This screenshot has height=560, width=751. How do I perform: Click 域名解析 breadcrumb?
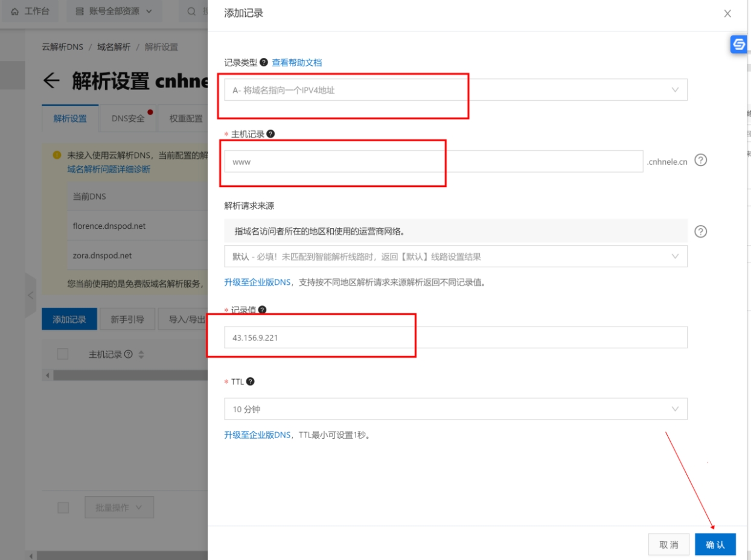[113, 47]
